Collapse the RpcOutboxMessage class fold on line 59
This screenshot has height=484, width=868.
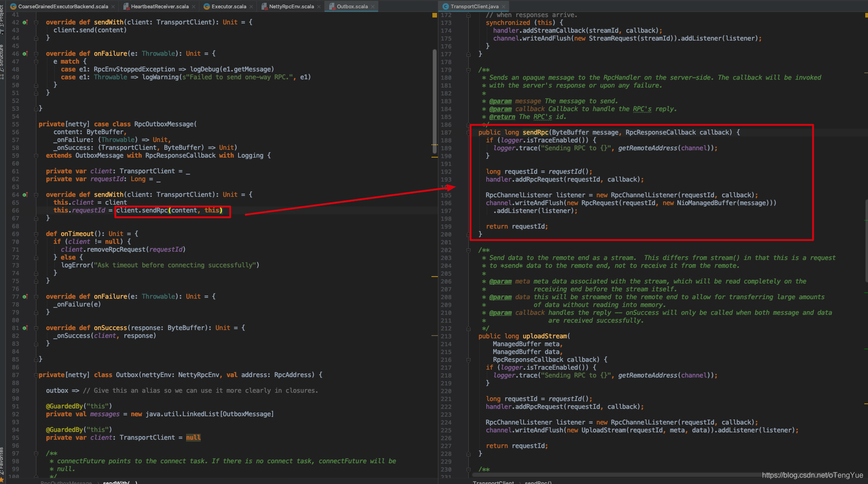[36, 155]
